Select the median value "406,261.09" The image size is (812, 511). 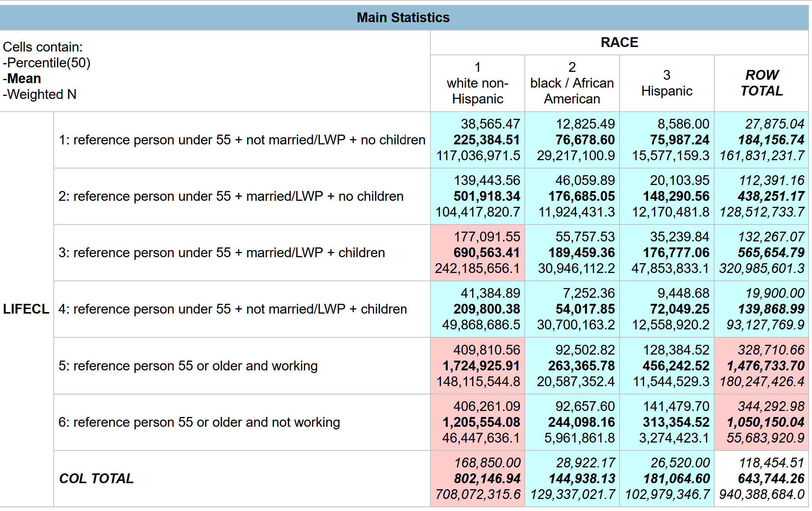click(486, 406)
